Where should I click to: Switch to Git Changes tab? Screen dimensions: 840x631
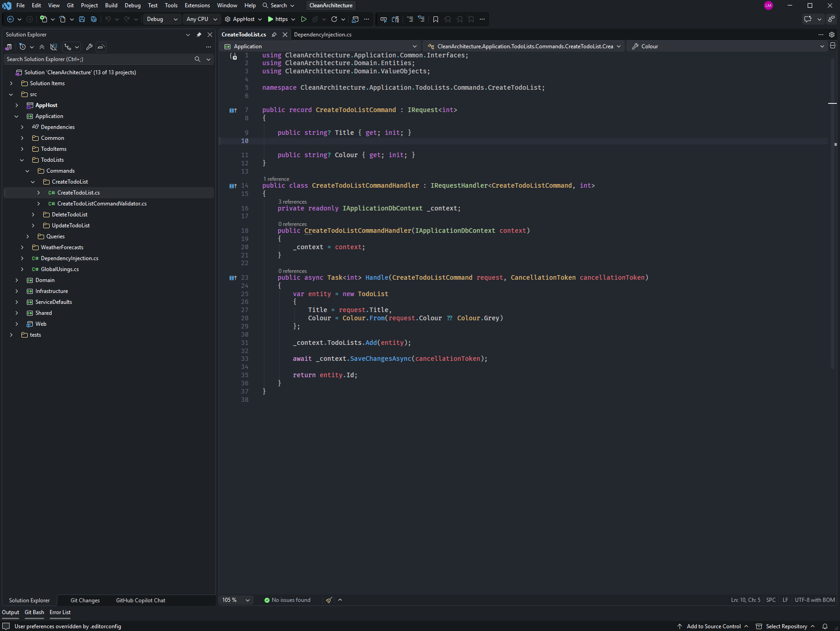[85, 600]
